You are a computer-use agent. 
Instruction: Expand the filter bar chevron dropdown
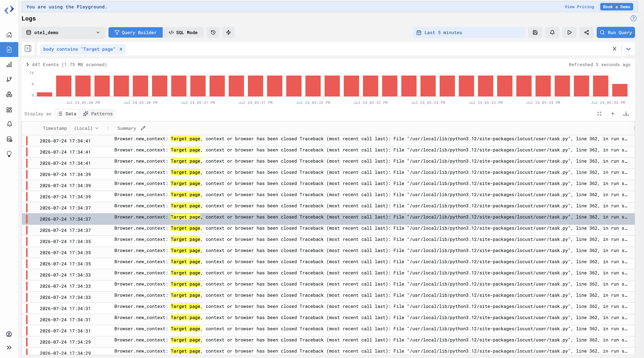(628, 49)
